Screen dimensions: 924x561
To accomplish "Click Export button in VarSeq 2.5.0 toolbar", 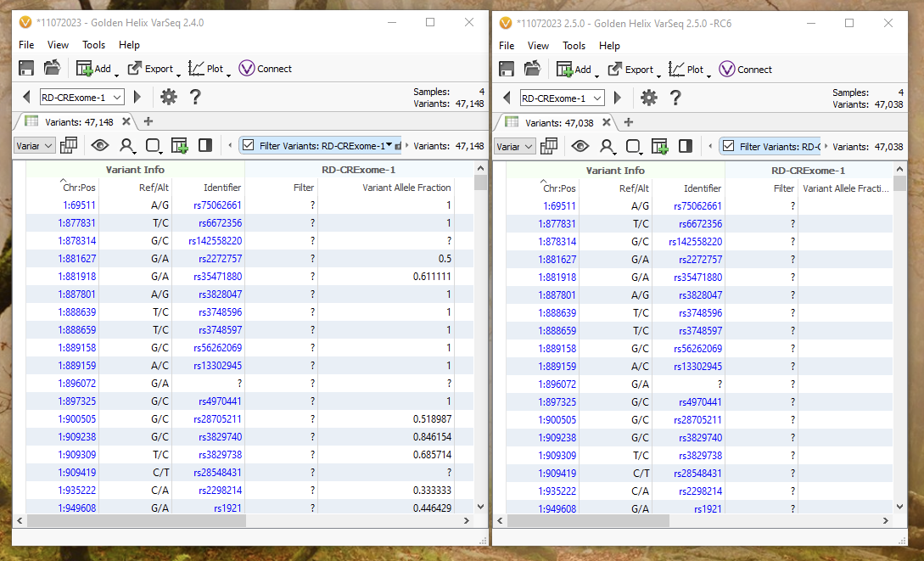I will coord(631,69).
